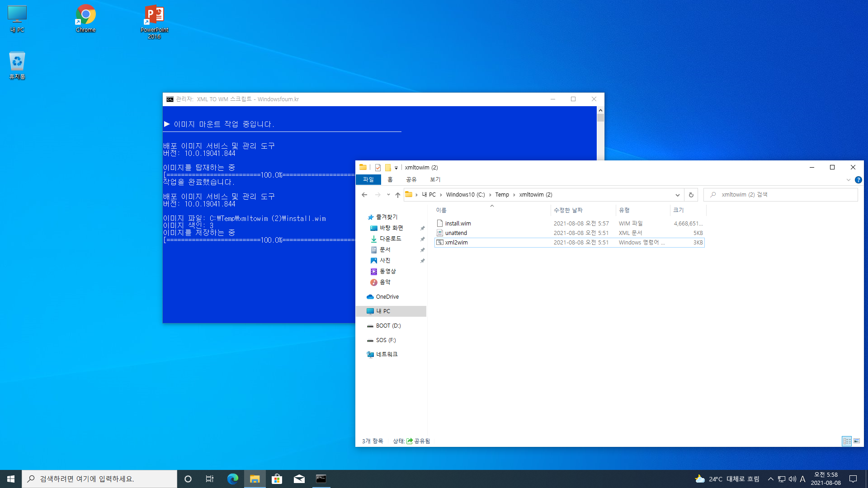Viewport: 868px width, 488px height.
Task: Expand the chevron after Windows10 (C:) in address bar
Action: (490, 195)
